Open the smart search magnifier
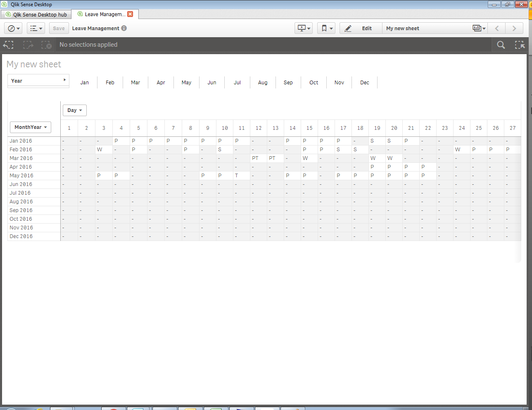Image resolution: width=532 pixels, height=410 pixels. pos(501,45)
